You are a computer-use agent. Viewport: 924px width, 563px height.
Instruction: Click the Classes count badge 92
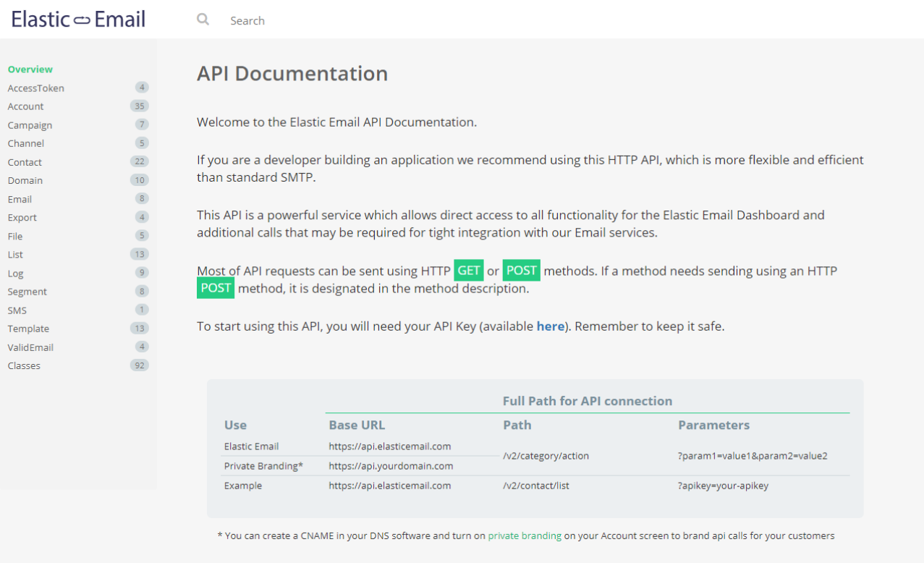[x=140, y=365]
